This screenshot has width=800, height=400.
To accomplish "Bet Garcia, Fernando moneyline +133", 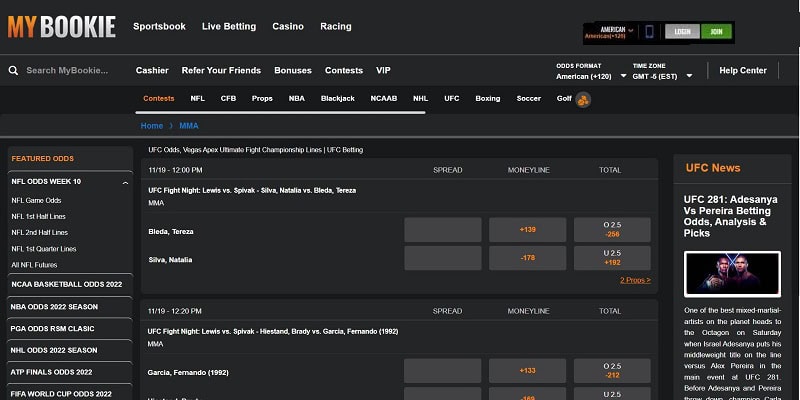I will pyautogui.click(x=528, y=371).
